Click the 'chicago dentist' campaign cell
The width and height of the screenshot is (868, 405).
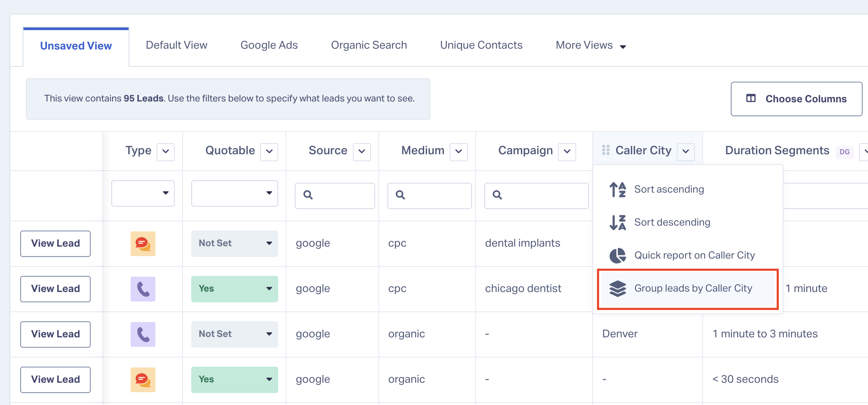pyautogui.click(x=523, y=288)
